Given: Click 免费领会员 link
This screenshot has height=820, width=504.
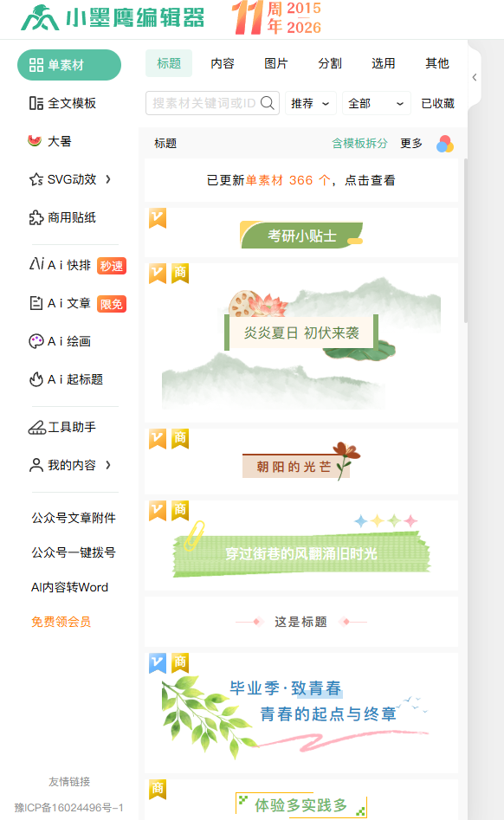Looking at the screenshot, I should pos(61,622).
